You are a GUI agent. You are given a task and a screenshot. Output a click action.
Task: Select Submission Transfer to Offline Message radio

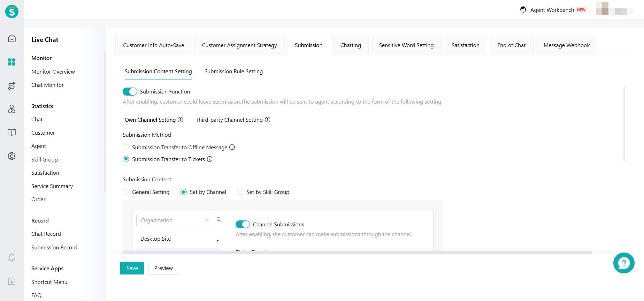(x=126, y=148)
